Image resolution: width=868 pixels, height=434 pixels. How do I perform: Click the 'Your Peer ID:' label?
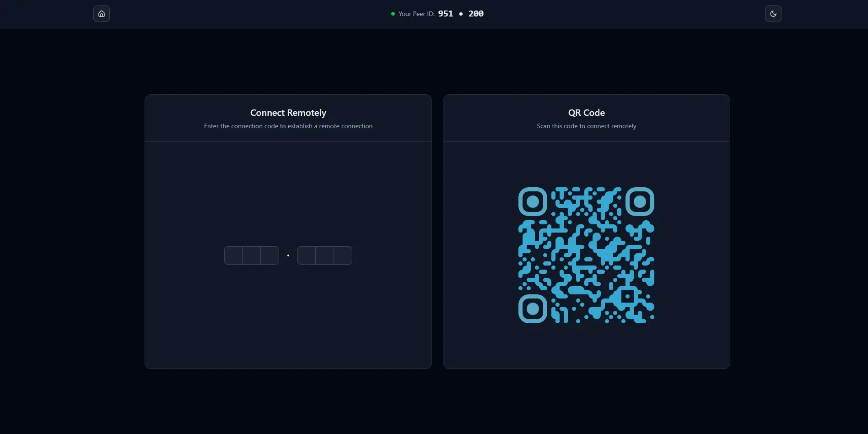click(416, 14)
